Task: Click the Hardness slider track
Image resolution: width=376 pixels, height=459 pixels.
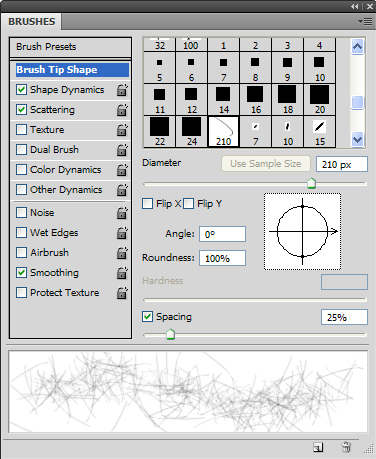Action: [255, 300]
